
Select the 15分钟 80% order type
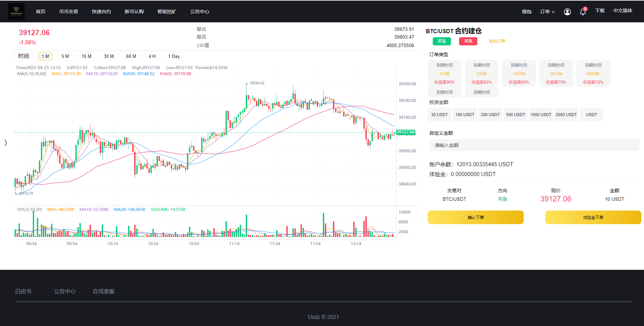point(519,73)
